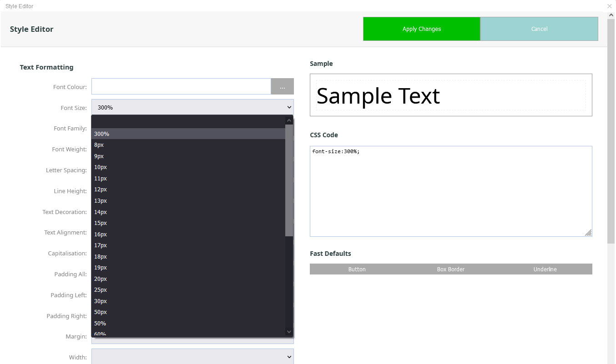Screen dimensions: 616x364
Task: Click the Apply Changes button
Action: click(x=421, y=29)
